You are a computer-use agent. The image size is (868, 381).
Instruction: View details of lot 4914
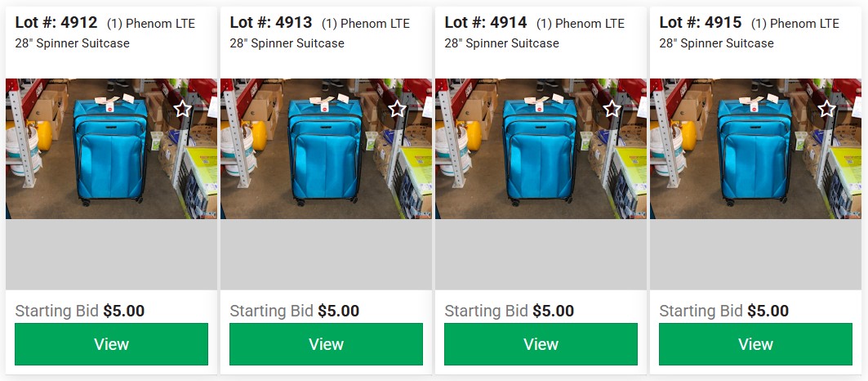tap(541, 344)
